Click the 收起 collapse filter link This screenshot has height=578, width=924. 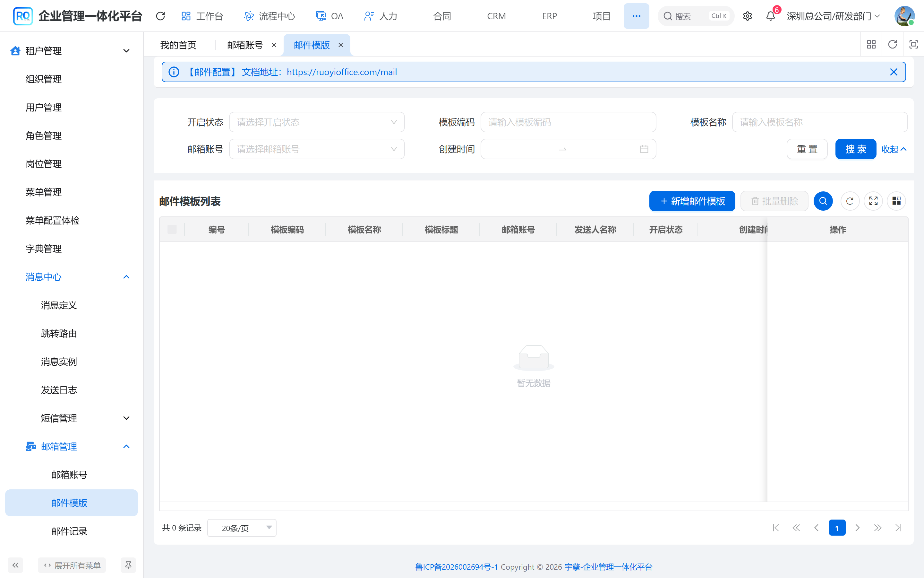click(894, 149)
